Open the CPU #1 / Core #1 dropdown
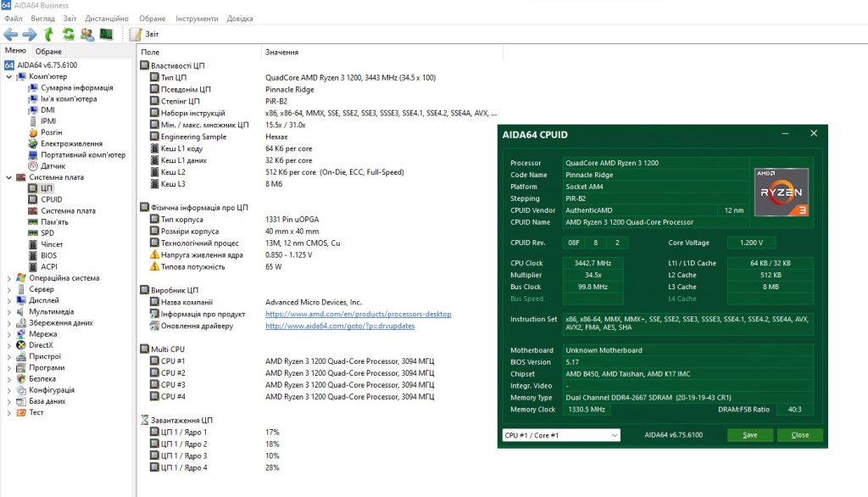868x497 pixels. pyautogui.click(x=561, y=435)
